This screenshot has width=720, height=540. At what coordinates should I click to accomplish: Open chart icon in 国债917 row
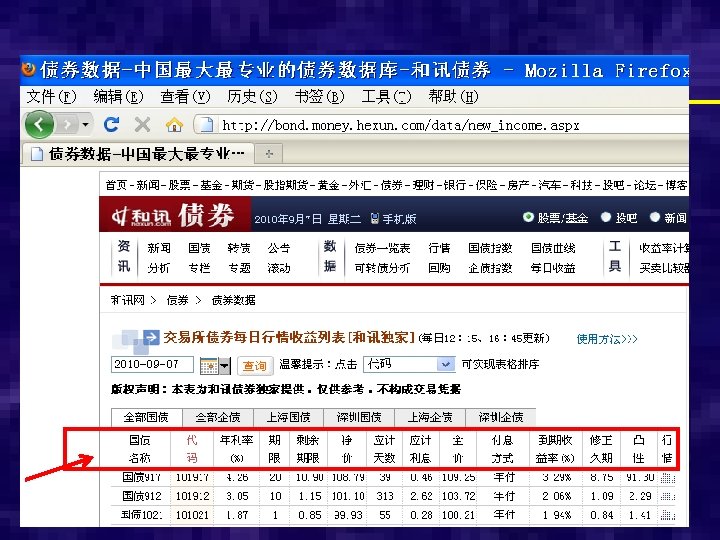pos(668,478)
